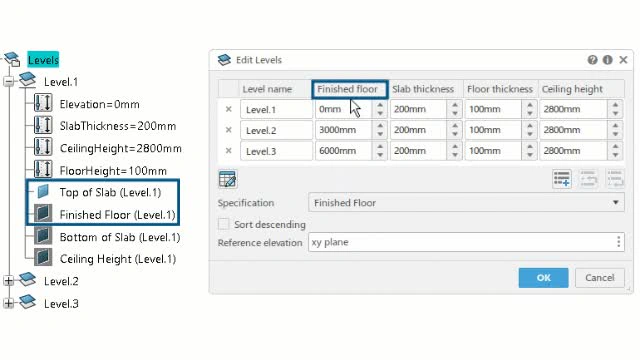The height and width of the screenshot is (360, 640).
Task: Click the Levels root node icon
Action: [x=12, y=60]
